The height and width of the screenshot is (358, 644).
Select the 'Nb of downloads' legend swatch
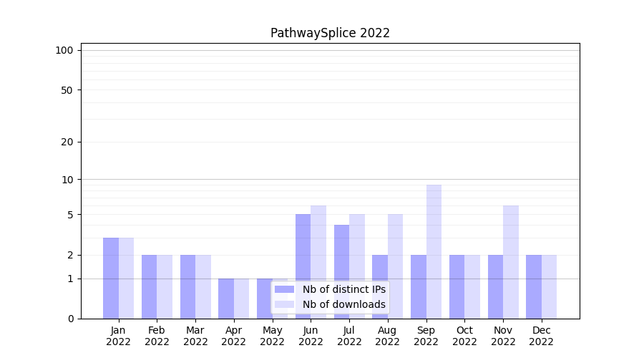pyautogui.click(x=284, y=304)
